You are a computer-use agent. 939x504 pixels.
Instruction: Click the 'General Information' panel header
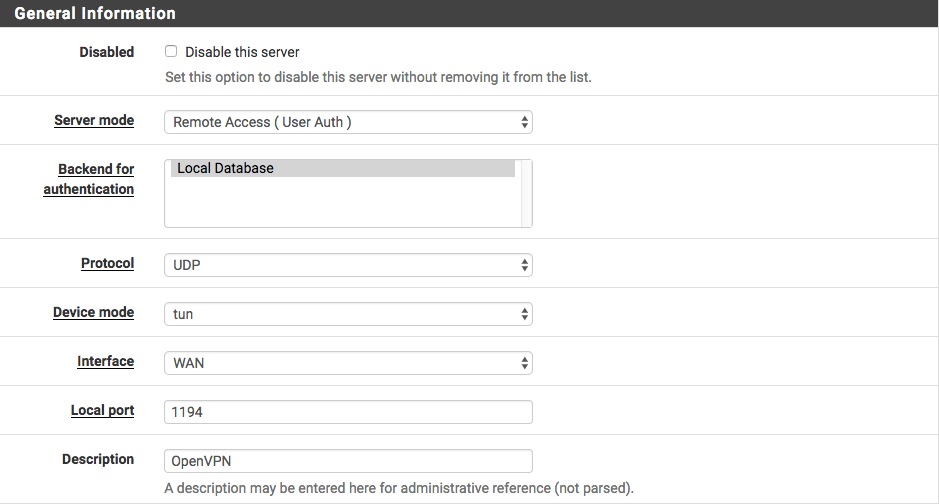pyautogui.click(x=95, y=14)
